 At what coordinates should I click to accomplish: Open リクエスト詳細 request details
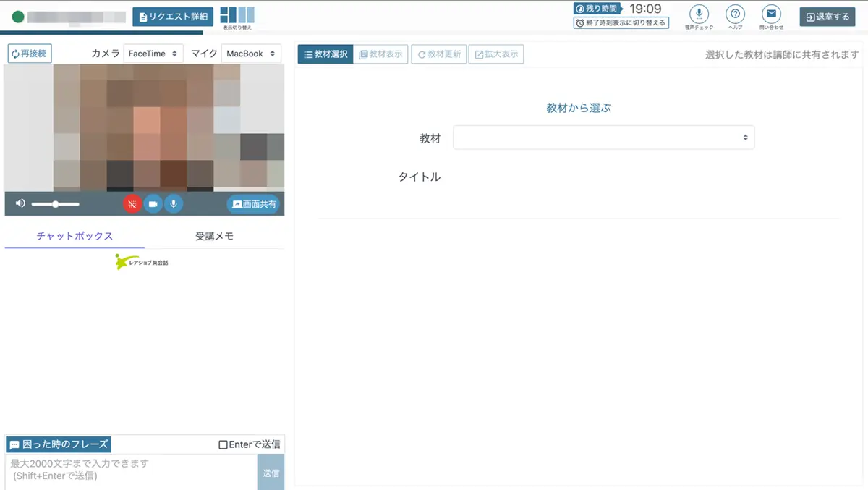coord(173,17)
